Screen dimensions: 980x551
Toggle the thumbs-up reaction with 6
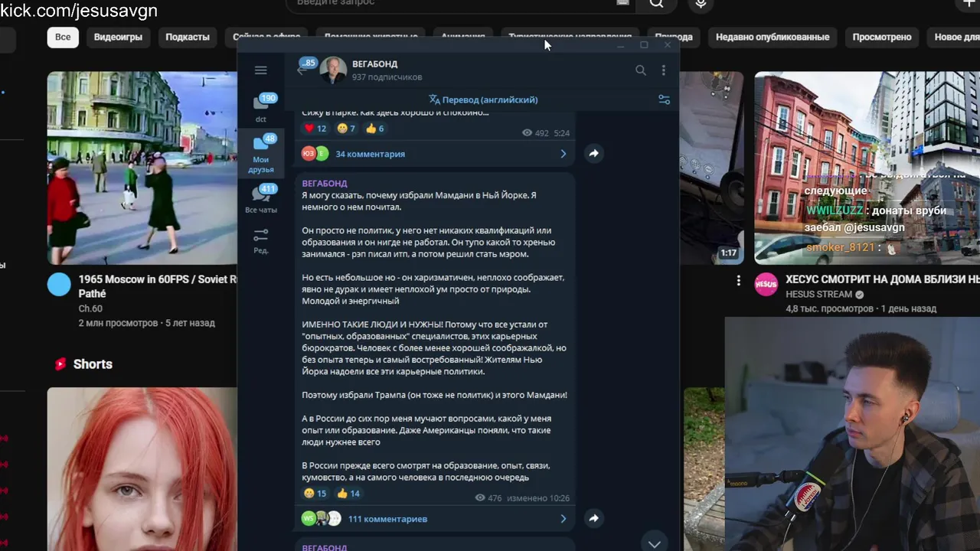374,129
